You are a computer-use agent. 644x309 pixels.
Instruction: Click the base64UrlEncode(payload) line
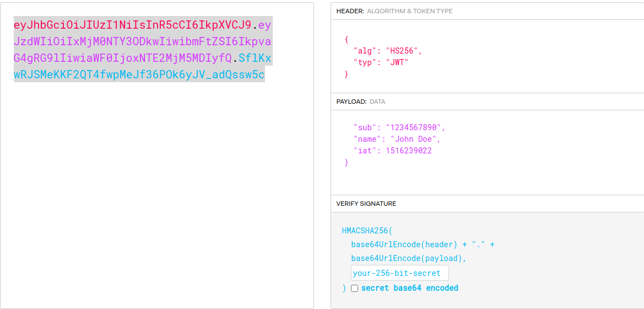point(409,258)
